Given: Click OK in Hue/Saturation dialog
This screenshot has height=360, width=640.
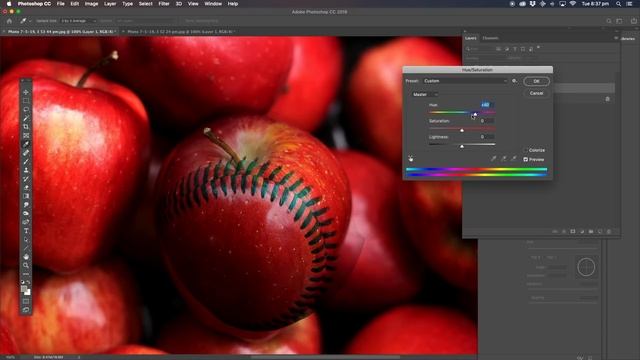Looking at the screenshot, I should pyautogui.click(x=536, y=81).
